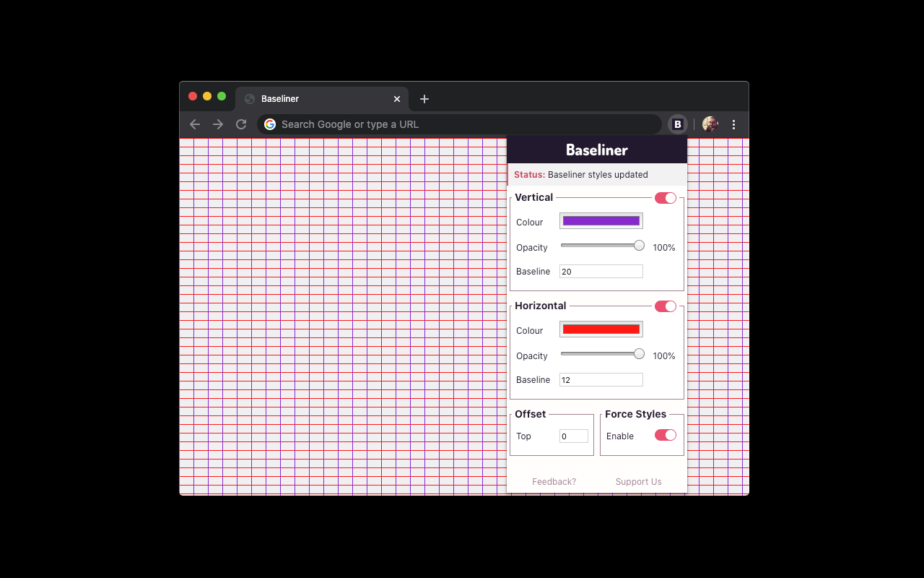Viewport: 924px width, 578px height.
Task: Open the Baseliner extension icon in toolbar
Action: (x=677, y=124)
